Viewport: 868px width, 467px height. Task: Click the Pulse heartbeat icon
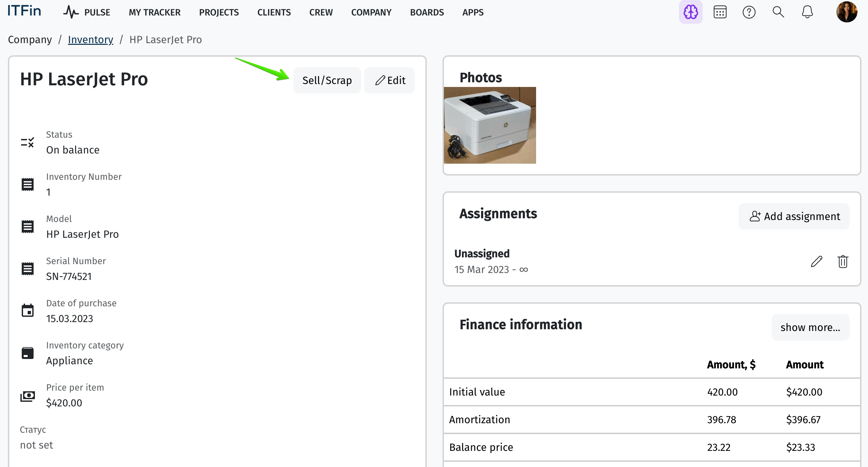(71, 12)
